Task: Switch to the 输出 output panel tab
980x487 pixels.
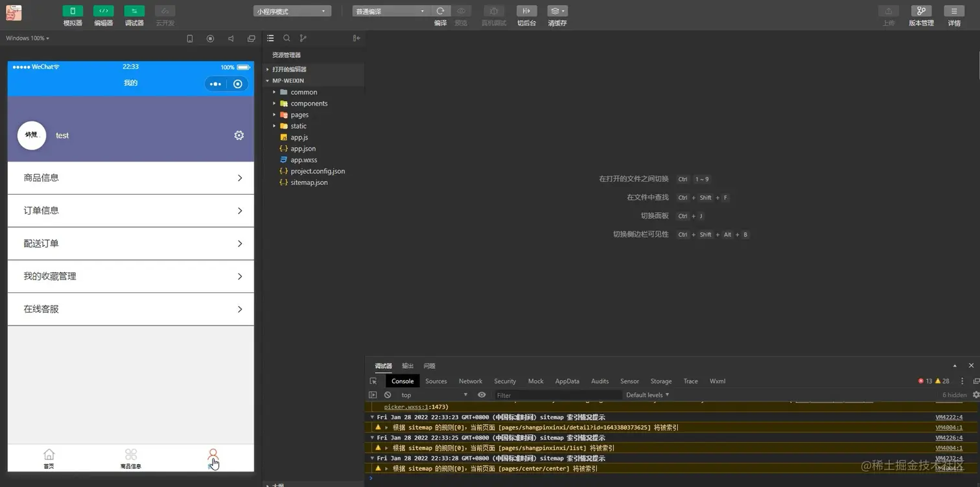Action: click(408, 366)
